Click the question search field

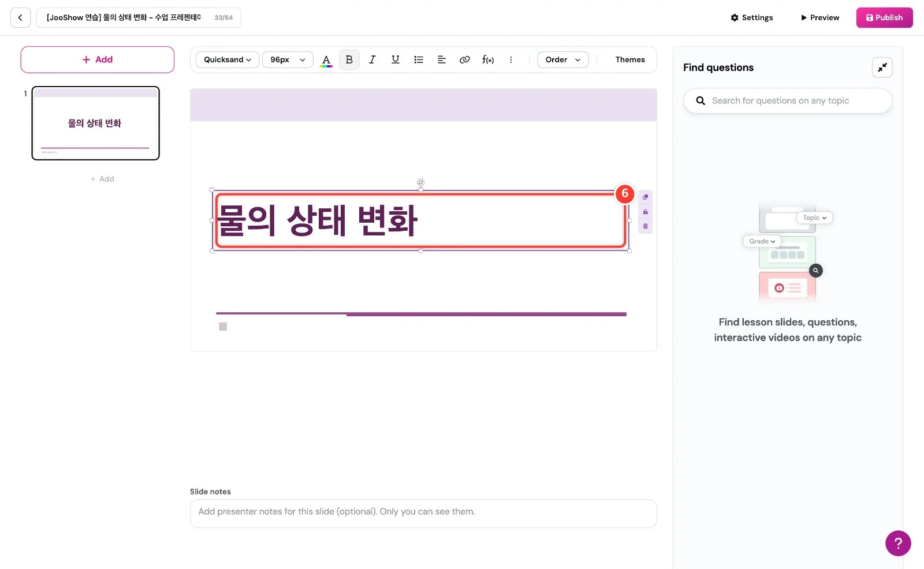pos(788,101)
